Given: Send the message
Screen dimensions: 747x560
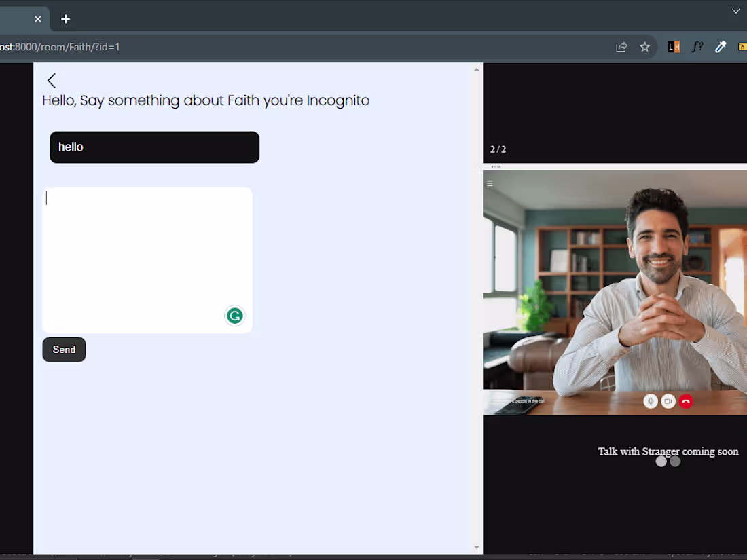Looking at the screenshot, I should click(x=65, y=350).
